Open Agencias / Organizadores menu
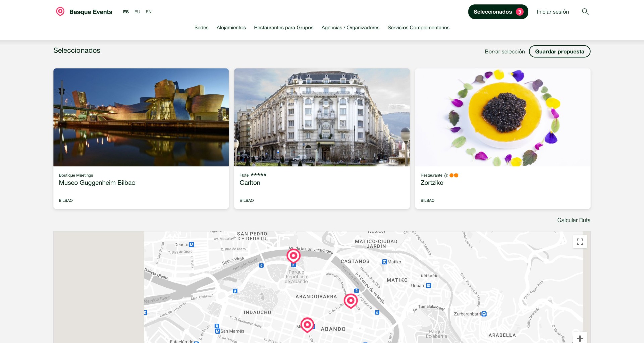 (351, 28)
